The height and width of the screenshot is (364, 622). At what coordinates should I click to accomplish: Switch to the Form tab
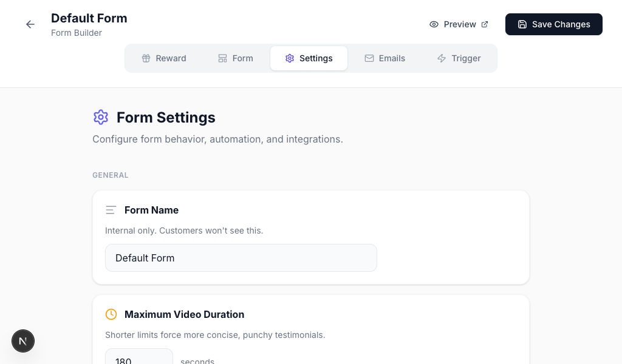click(235, 58)
